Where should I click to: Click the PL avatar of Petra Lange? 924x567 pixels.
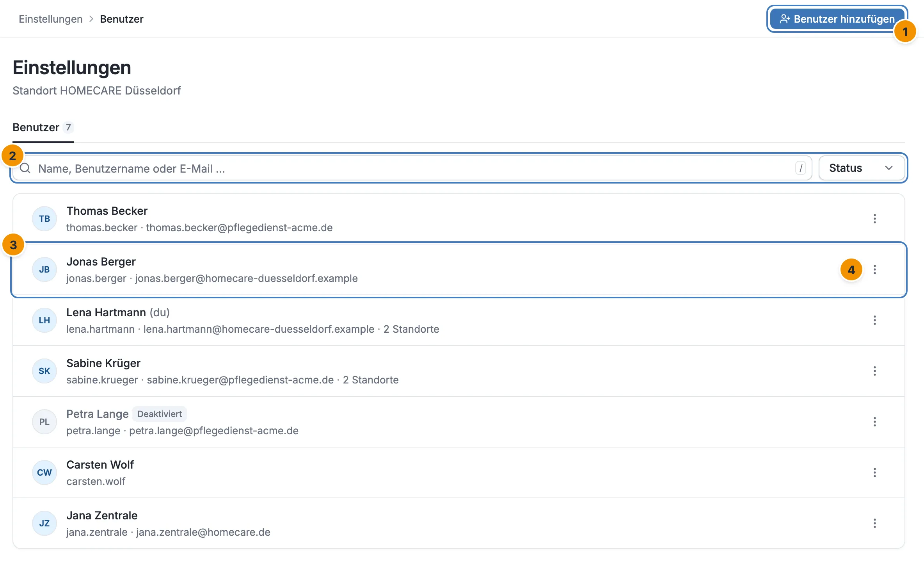[44, 422]
